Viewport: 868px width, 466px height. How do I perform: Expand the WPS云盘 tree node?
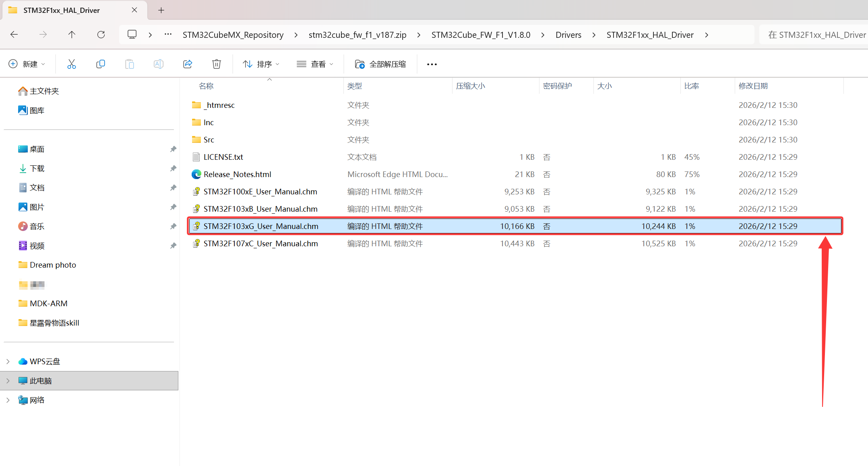click(x=8, y=361)
